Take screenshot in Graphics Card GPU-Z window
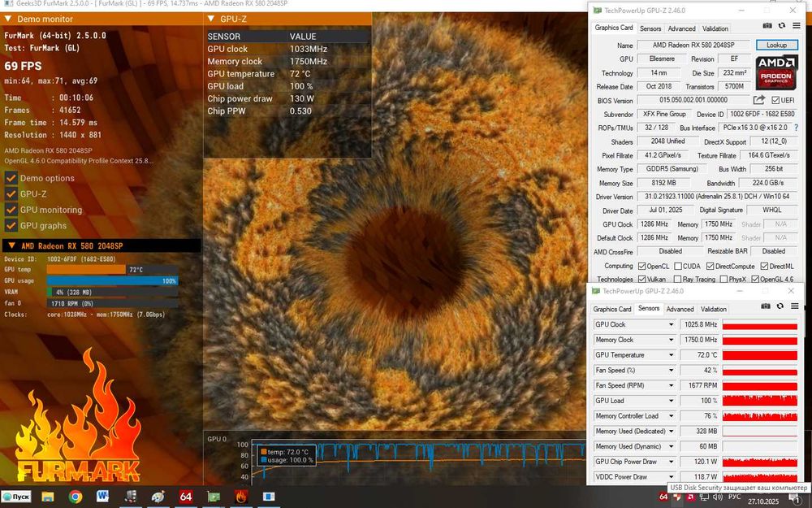This screenshot has width=812, height=508. [x=767, y=26]
